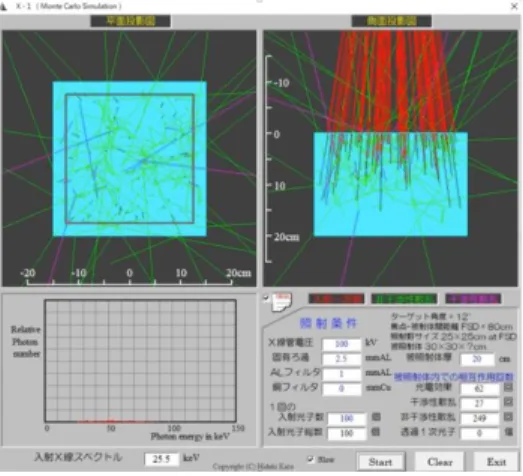Click the application icon in title bar

(x=4, y=6)
